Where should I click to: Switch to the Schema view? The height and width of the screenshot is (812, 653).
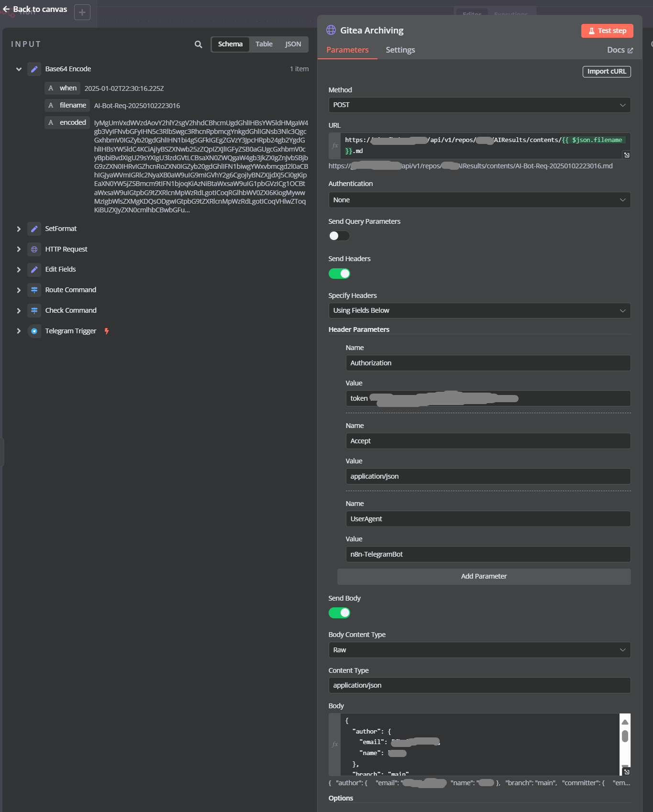pyautogui.click(x=230, y=44)
